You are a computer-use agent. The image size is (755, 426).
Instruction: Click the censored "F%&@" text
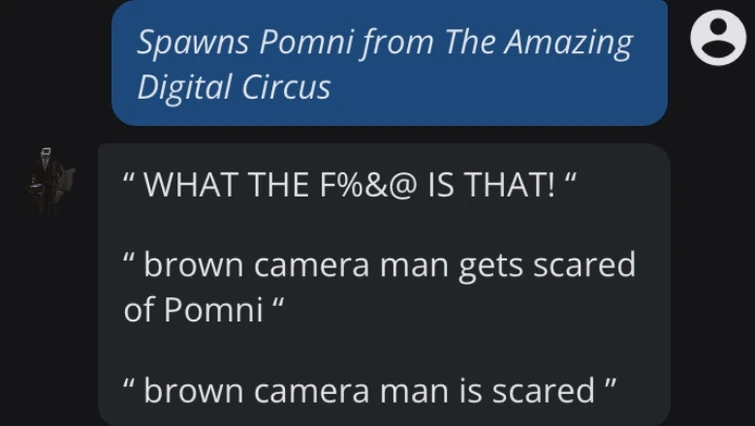click(368, 184)
